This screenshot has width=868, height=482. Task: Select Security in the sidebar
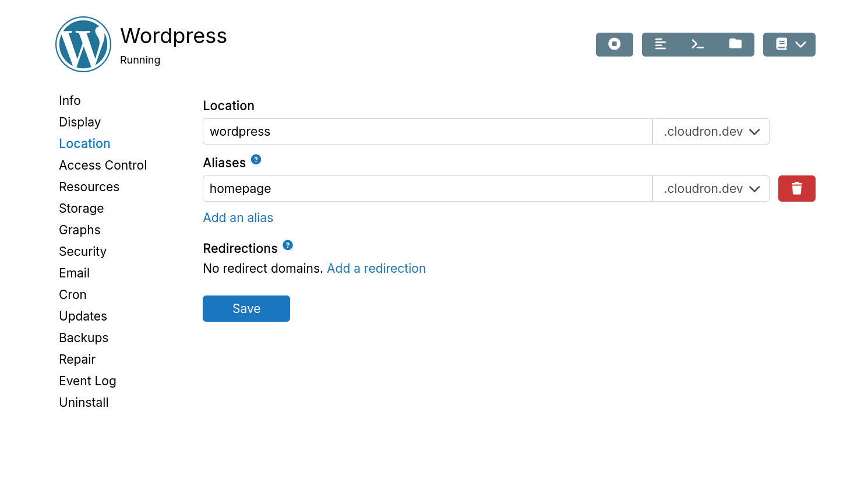83,252
